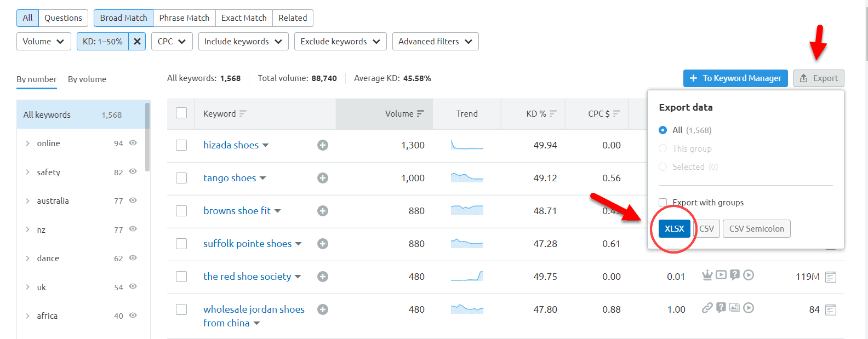Open SERP snapshot icon for red shoe society

pyautogui.click(x=830, y=277)
